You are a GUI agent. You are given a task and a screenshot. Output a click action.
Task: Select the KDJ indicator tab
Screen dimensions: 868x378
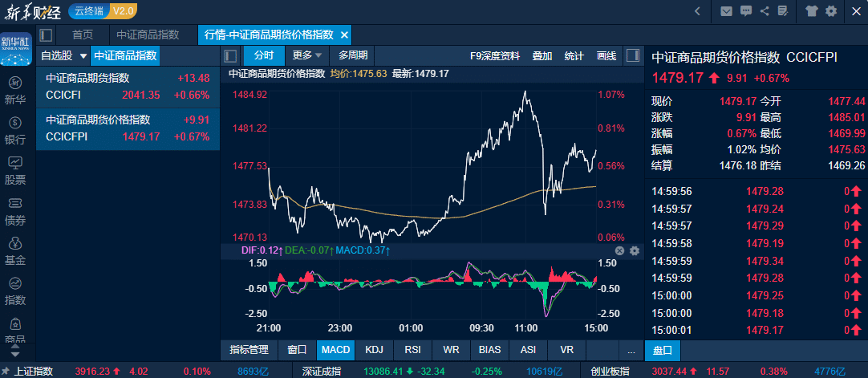coord(374,350)
